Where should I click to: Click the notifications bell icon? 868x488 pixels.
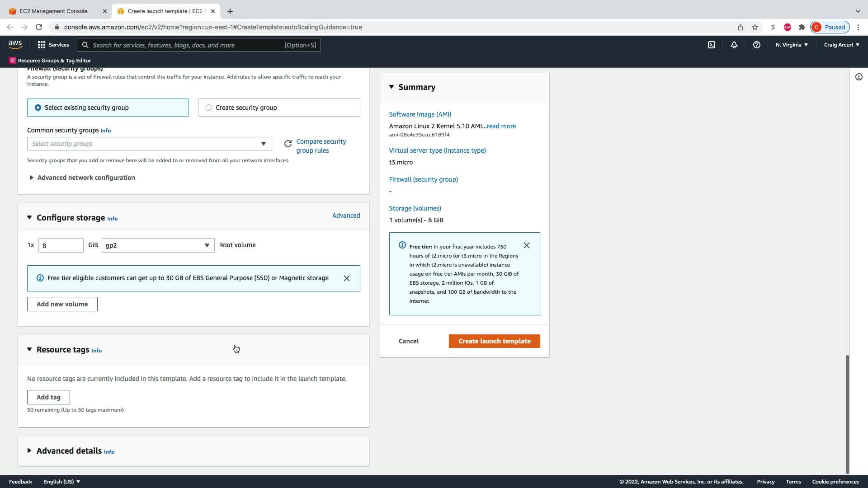coord(734,45)
